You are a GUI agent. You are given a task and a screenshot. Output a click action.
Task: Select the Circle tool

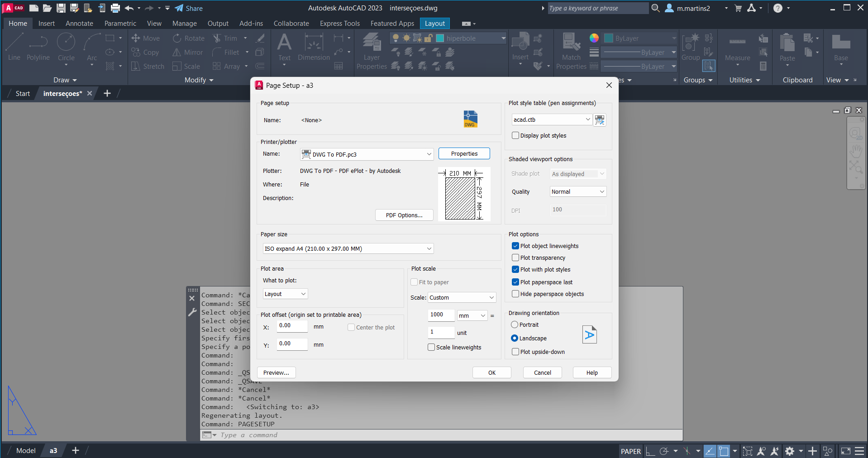[x=66, y=47]
